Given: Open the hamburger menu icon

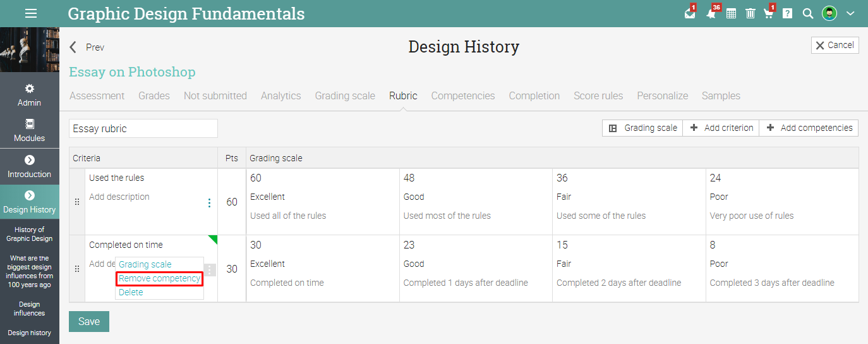Looking at the screenshot, I should pos(30,13).
